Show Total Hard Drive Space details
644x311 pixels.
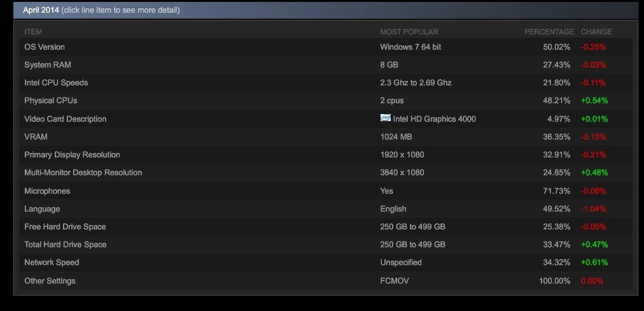(326, 244)
